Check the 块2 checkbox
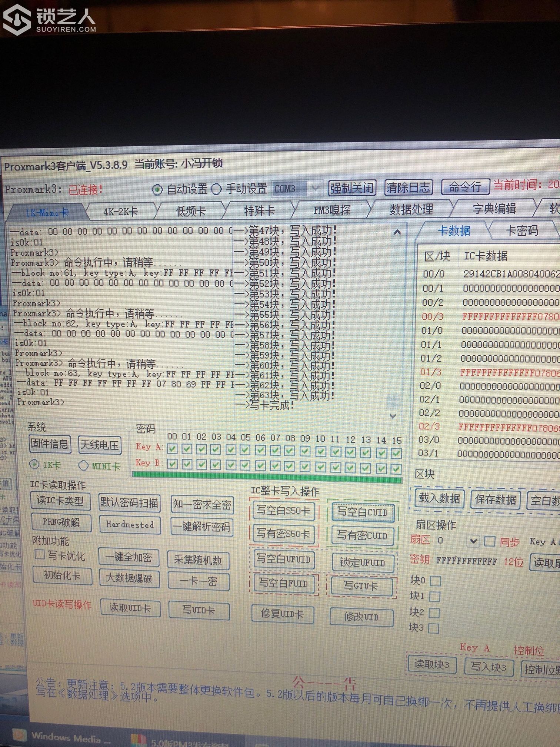 434,612
